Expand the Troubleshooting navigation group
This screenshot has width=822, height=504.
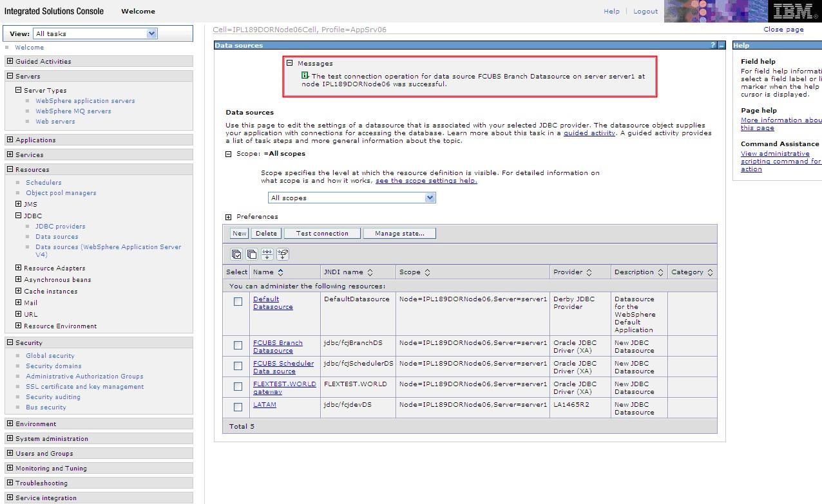(x=10, y=483)
